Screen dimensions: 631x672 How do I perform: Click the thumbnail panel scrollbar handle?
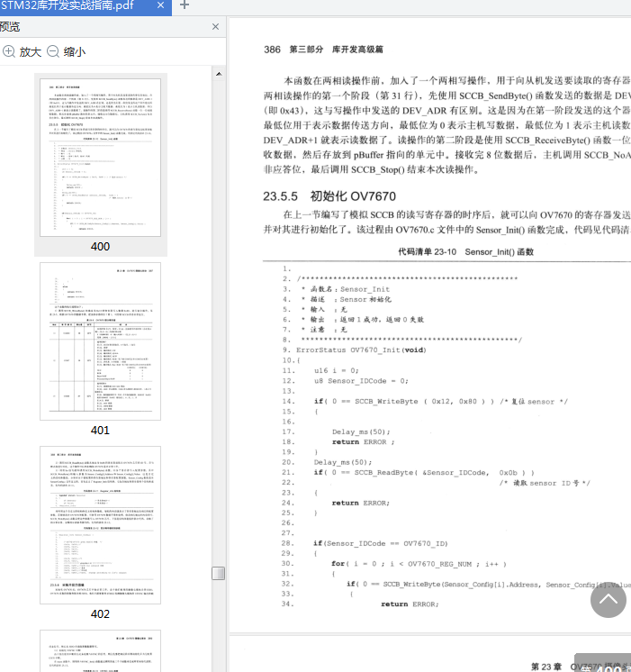tap(219, 574)
